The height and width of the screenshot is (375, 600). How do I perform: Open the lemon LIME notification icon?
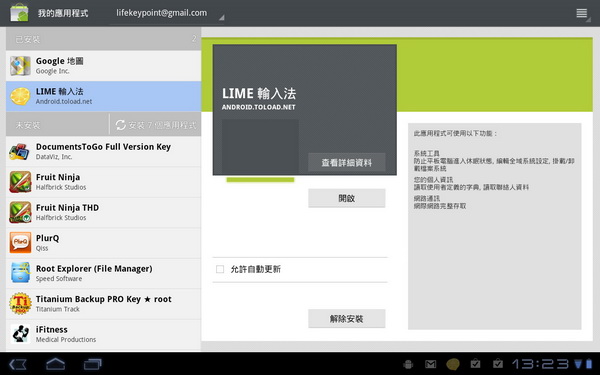coord(453,364)
